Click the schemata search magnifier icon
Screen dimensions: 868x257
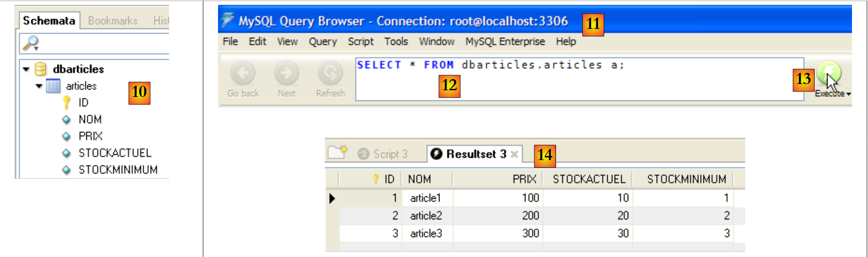point(31,43)
